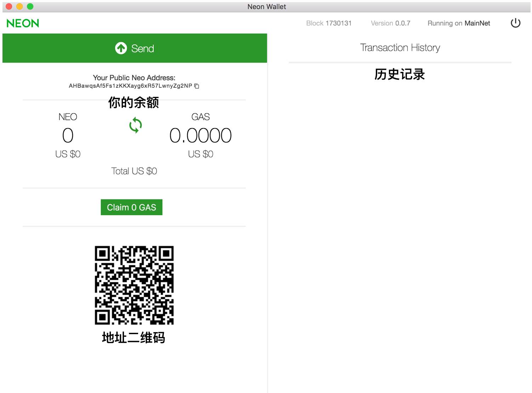
Task: Click the GAS label above balance
Action: (x=200, y=117)
